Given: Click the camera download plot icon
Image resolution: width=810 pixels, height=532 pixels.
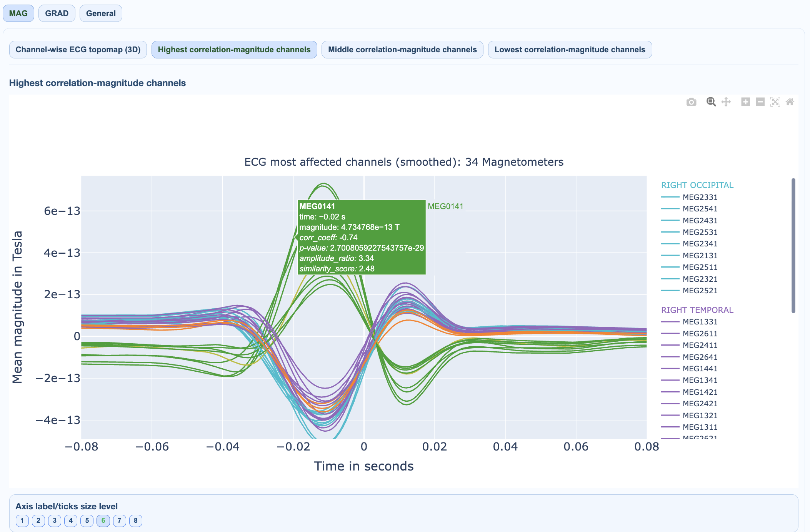Looking at the screenshot, I should click(691, 102).
